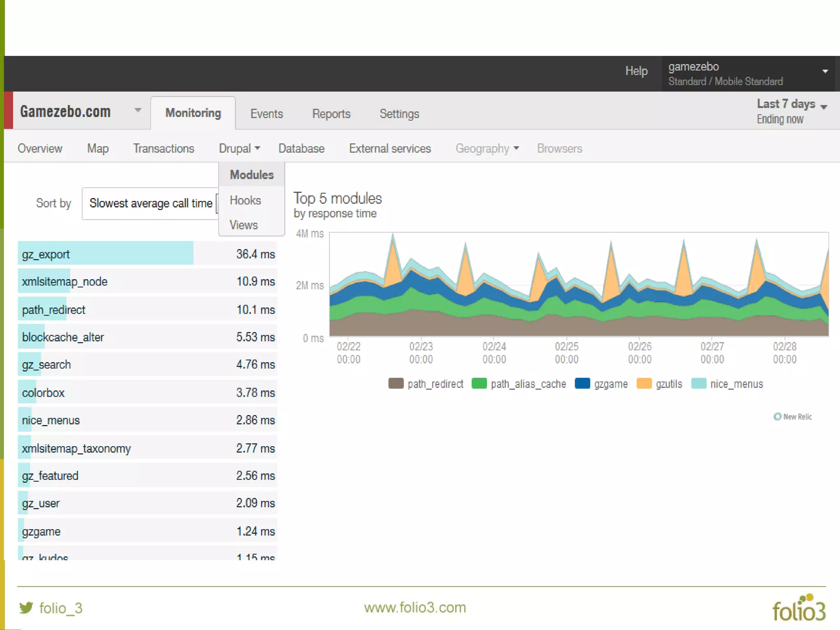Expand the Geography submenu
840x630 pixels.
(487, 148)
